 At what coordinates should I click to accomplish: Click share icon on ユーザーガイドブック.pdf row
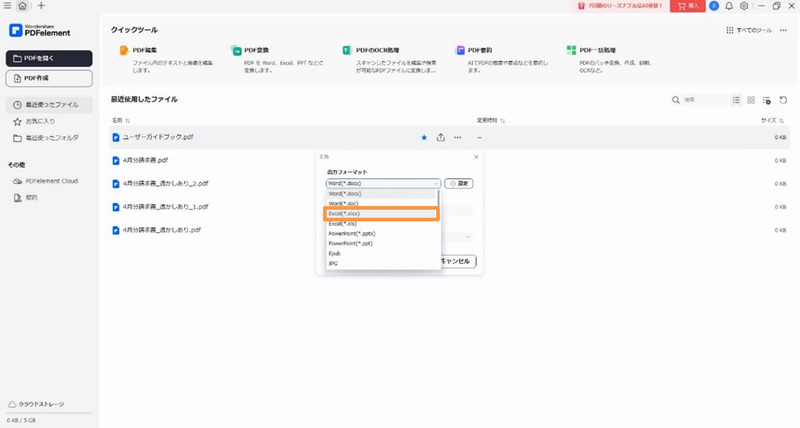pos(441,138)
